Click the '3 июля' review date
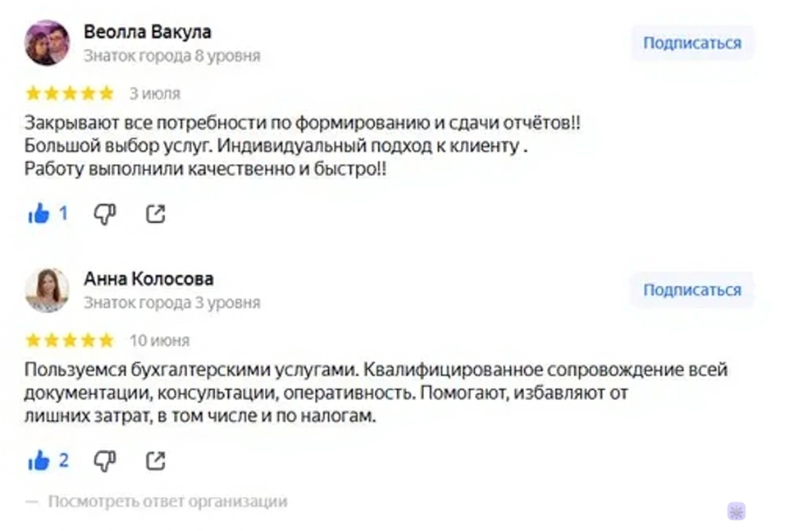The image size is (812, 531). [154, 94]
